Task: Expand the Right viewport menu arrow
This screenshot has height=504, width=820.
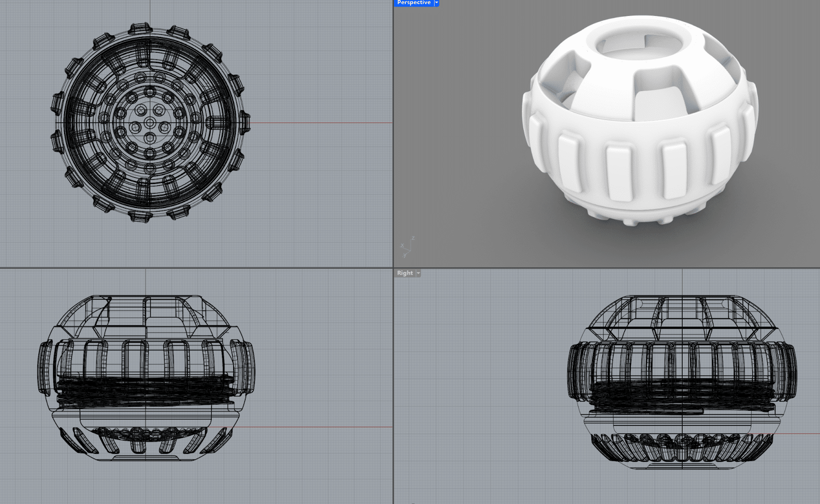Action: click(x=418, y=273)
